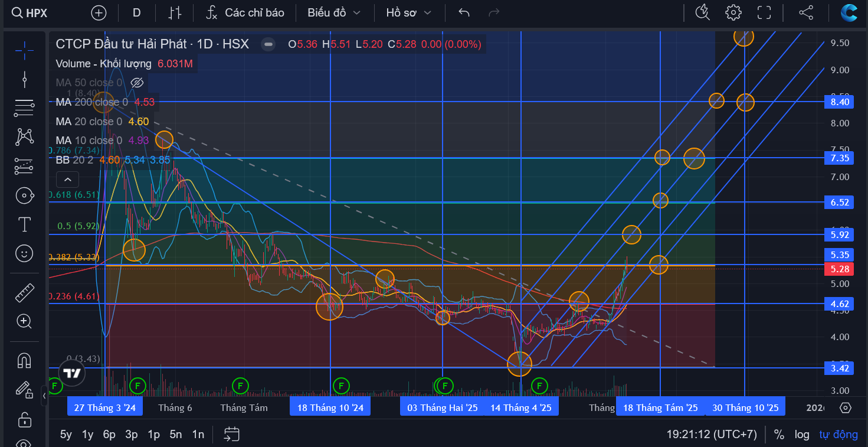Undo the last chart action
The width and height of the screenshot is (868, 447).
pyautogui.click(x=464, y=12)
